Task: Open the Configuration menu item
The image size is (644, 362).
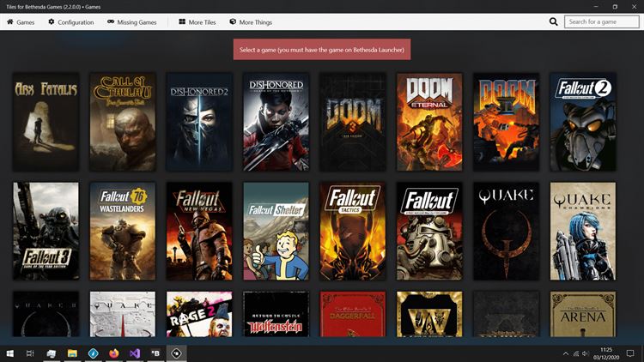Action: [71, 22]
